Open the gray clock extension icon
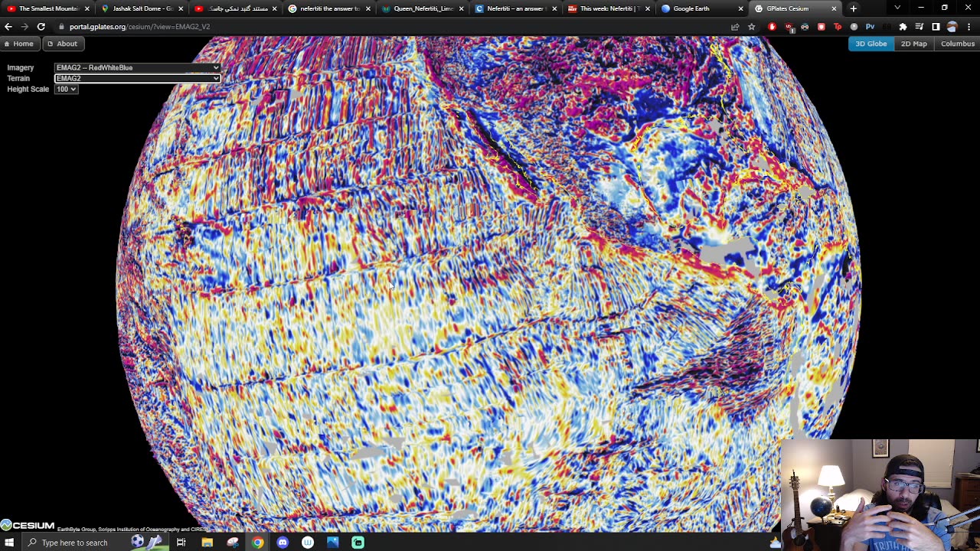 (x=854, y=27)
